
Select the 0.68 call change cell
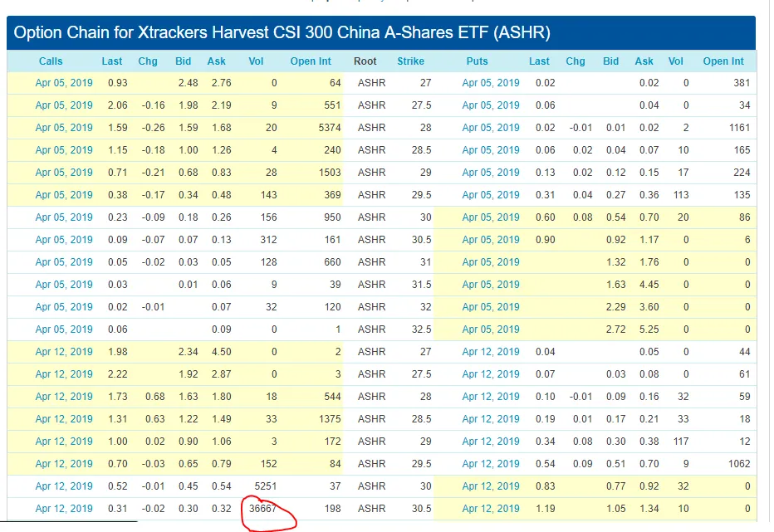click(x=155, y=397)
